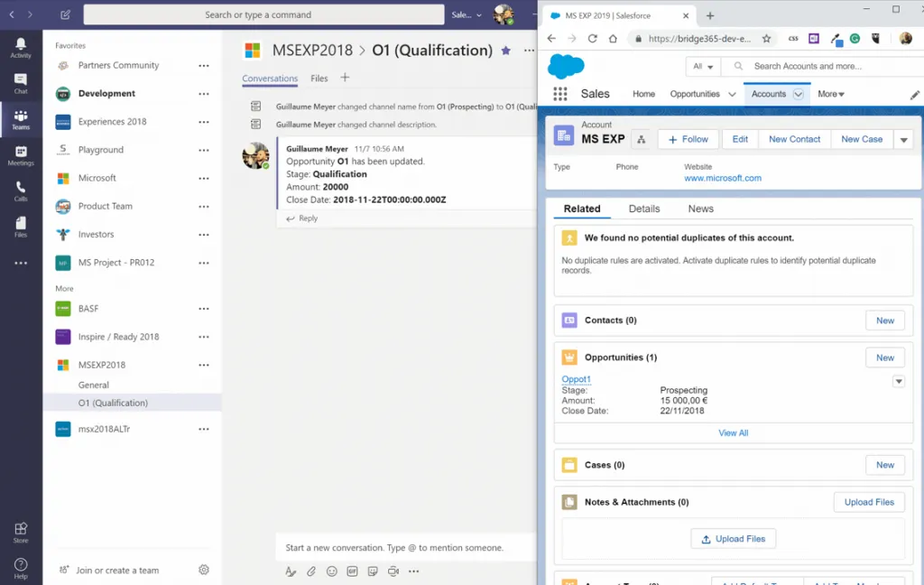The width and height of the screenshot is (924, 585).
Task: Open the www.microsoft.com website link
Action: click(723, 178)
